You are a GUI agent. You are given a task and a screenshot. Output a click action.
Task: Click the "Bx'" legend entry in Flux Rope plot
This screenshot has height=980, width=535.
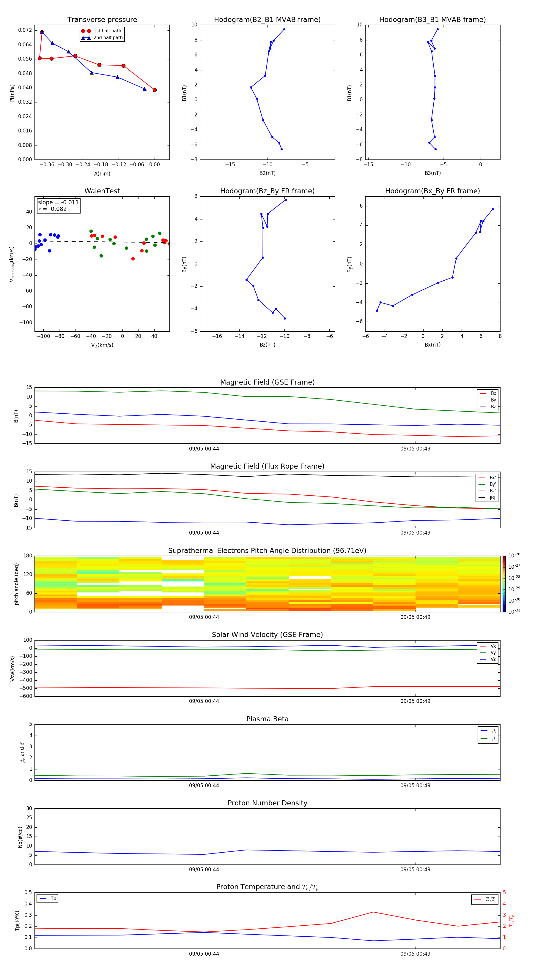pyautogui.click(x=487, y=478)
